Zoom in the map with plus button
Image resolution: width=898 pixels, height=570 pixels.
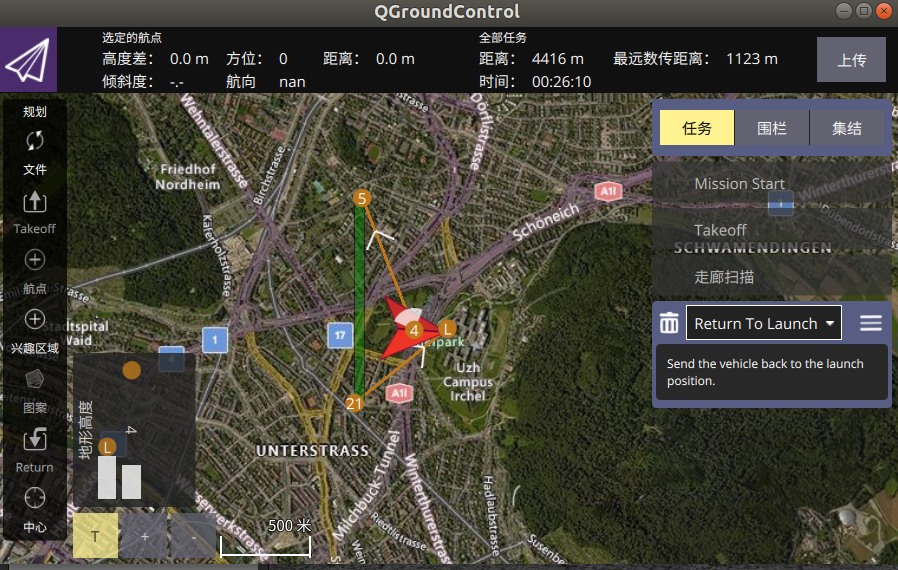[144, 536]
